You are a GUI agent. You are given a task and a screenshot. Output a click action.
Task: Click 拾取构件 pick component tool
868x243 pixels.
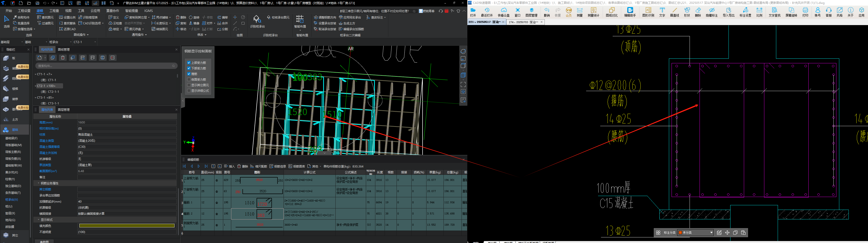[x=22, y=17]
